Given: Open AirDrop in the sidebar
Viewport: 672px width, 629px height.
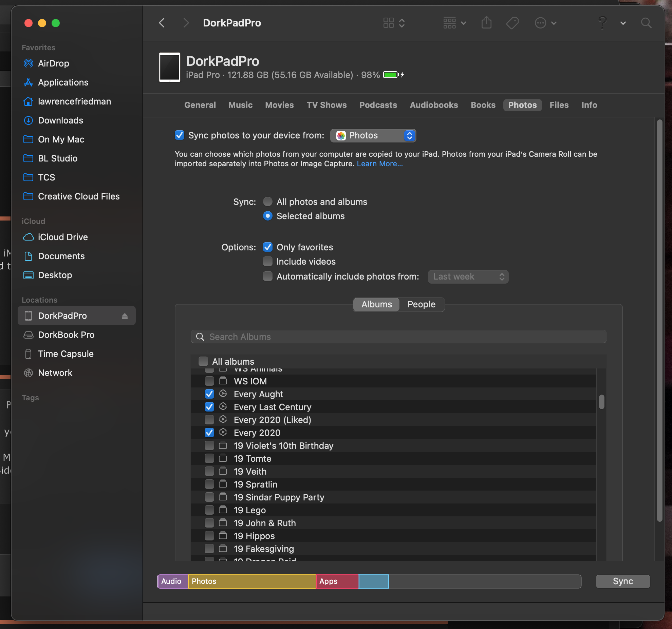Looking at the screenshot, I should 53,63.
